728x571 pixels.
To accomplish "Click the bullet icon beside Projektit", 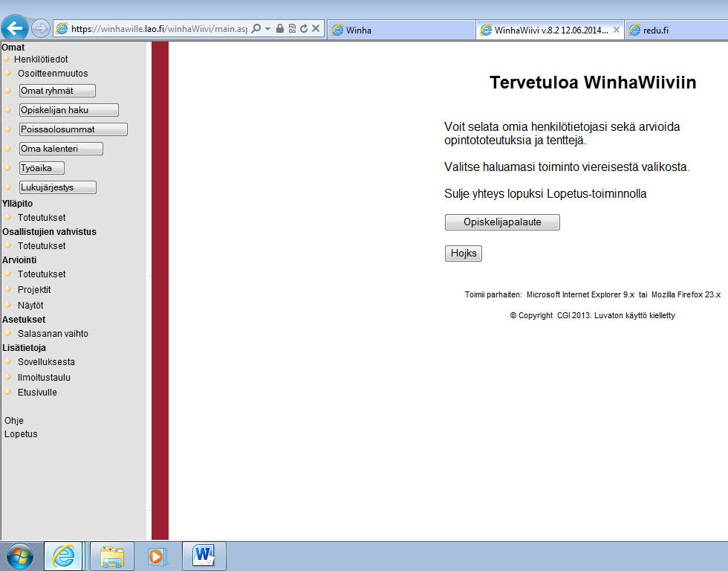I will pos(8,289).
